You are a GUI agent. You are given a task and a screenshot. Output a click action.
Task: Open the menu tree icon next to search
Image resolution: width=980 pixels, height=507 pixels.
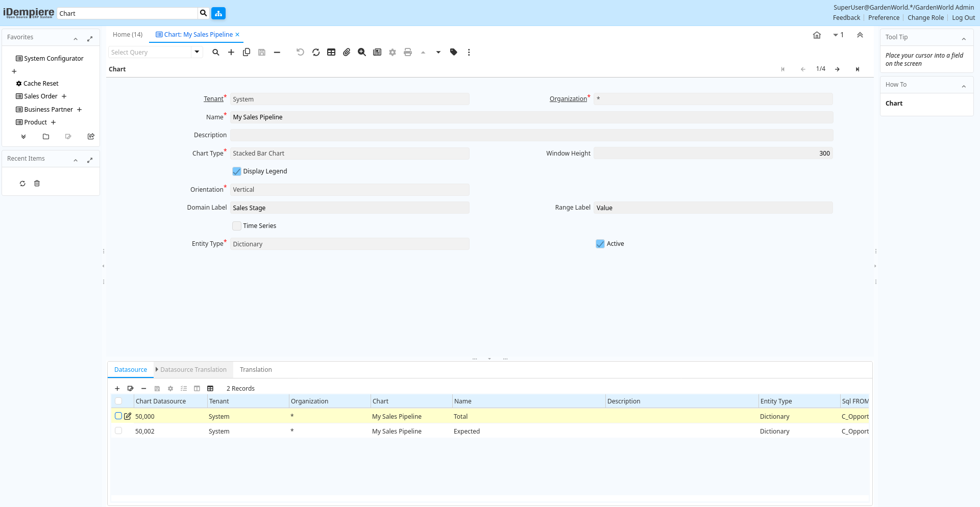pyautogui.click(x=218, y=13)
